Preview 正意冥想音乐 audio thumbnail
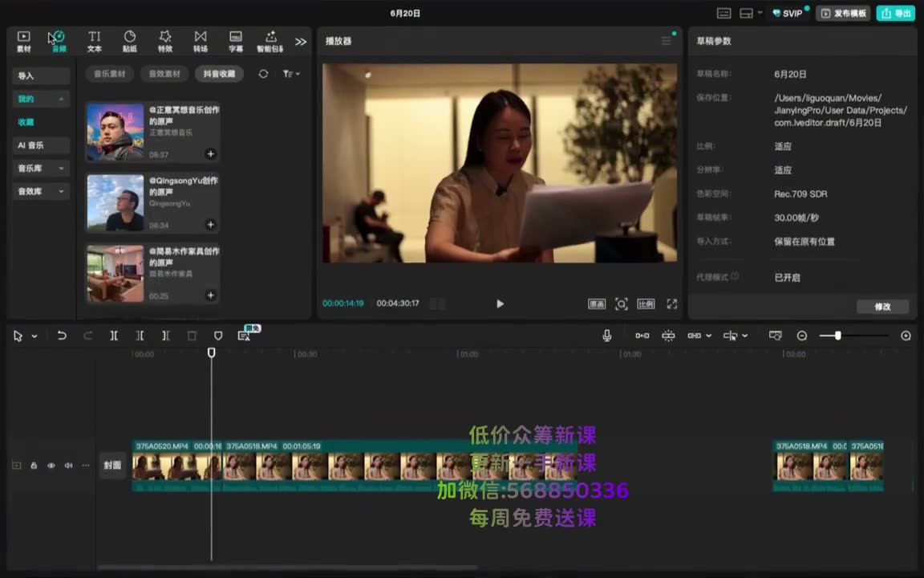 click(x=115, y=132)
